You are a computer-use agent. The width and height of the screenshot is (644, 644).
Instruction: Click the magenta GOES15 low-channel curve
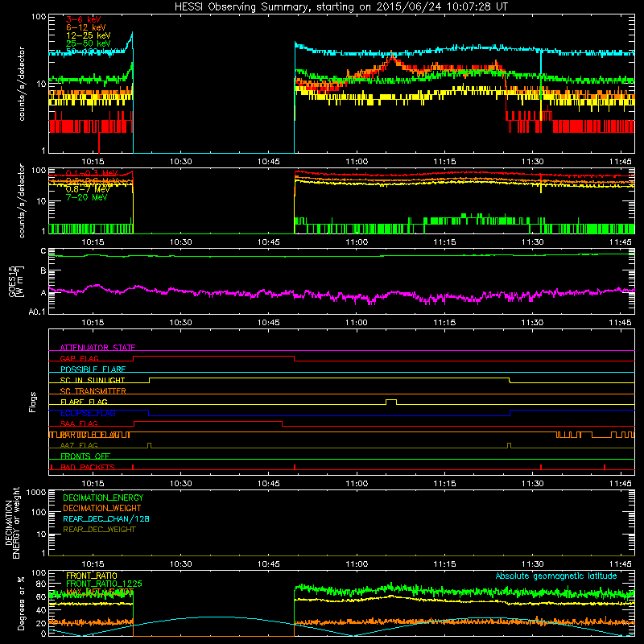341,295
